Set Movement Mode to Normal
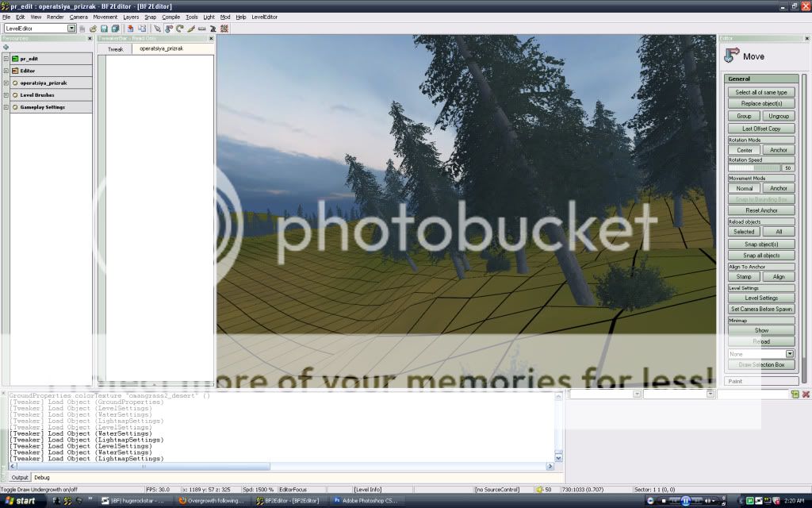Image resolution: width=812 pixels, height=508 pixels. [x=745, y=188]
